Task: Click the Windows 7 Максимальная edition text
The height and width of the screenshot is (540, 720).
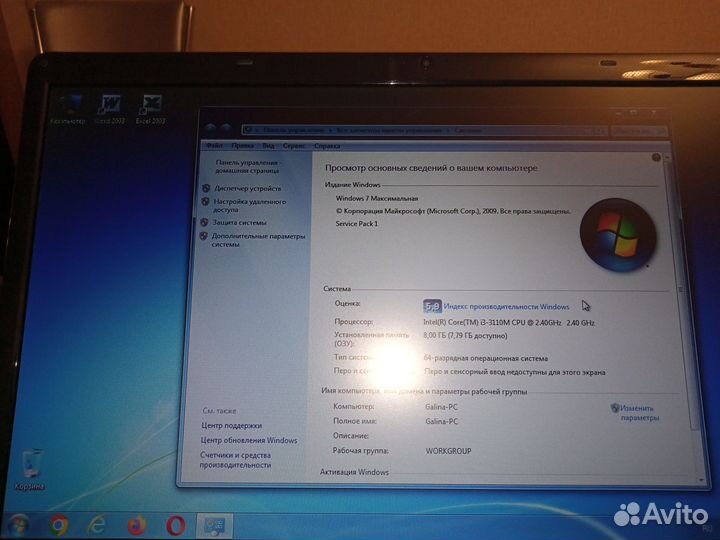Action: pyautogui.click(x=377, y=198)
